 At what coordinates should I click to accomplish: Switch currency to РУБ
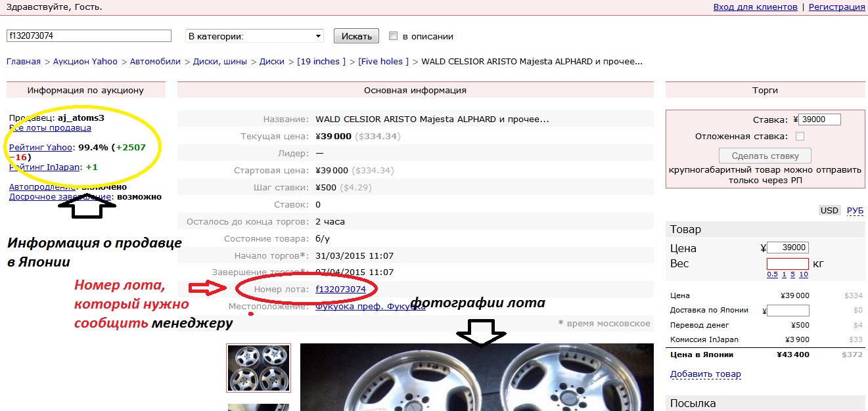(855, 211)
